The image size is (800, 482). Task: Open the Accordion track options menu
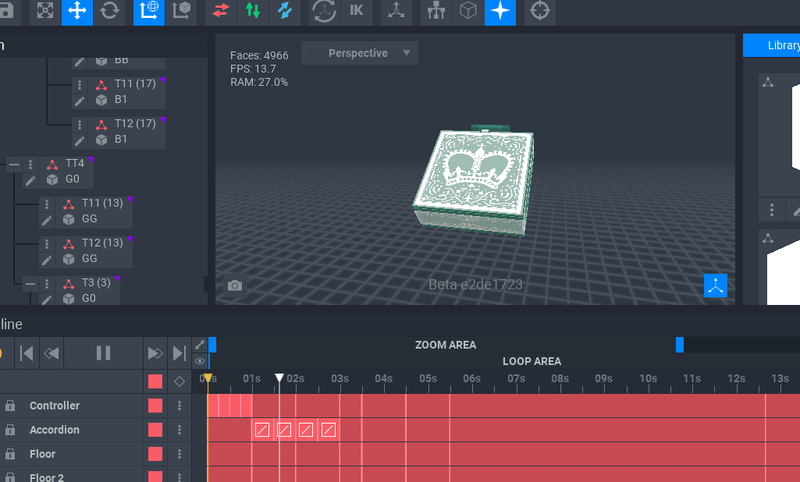tap(179, 429)
